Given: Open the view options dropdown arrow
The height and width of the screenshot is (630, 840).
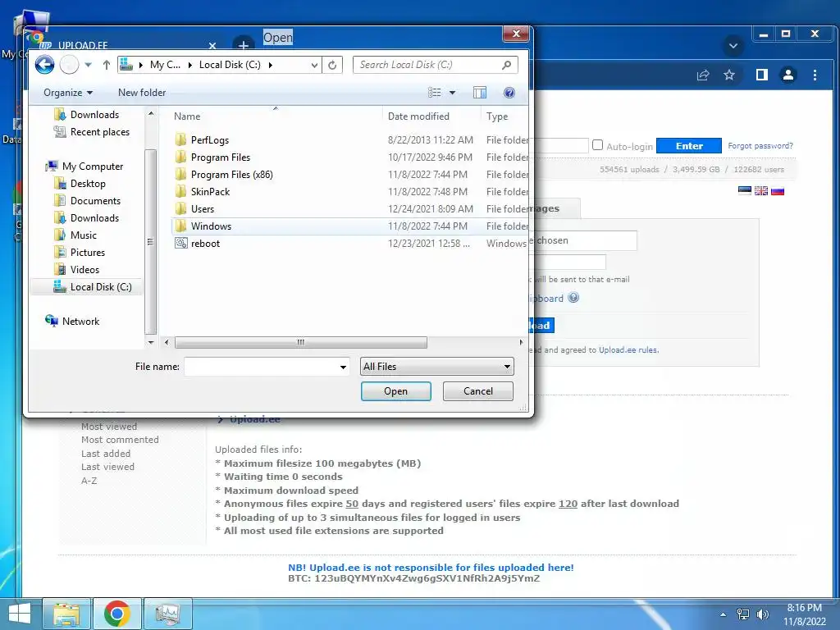Looking at the screenshot, I should point(452,93).
